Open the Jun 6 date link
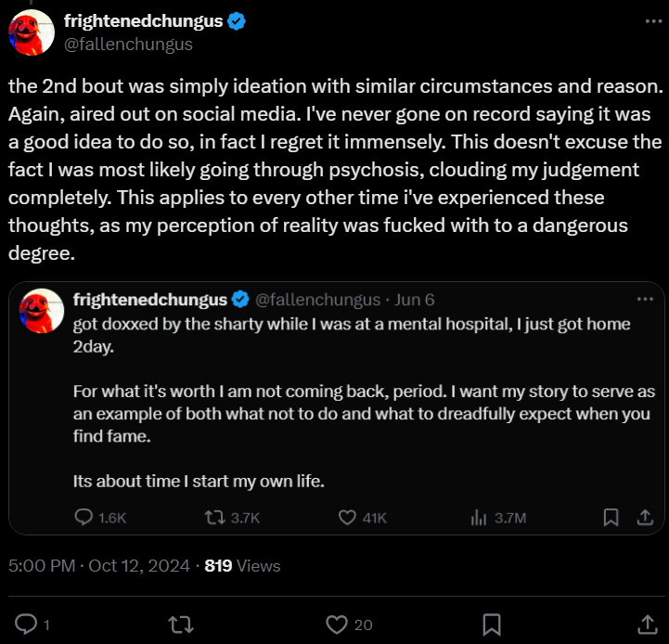 (415, 300)
